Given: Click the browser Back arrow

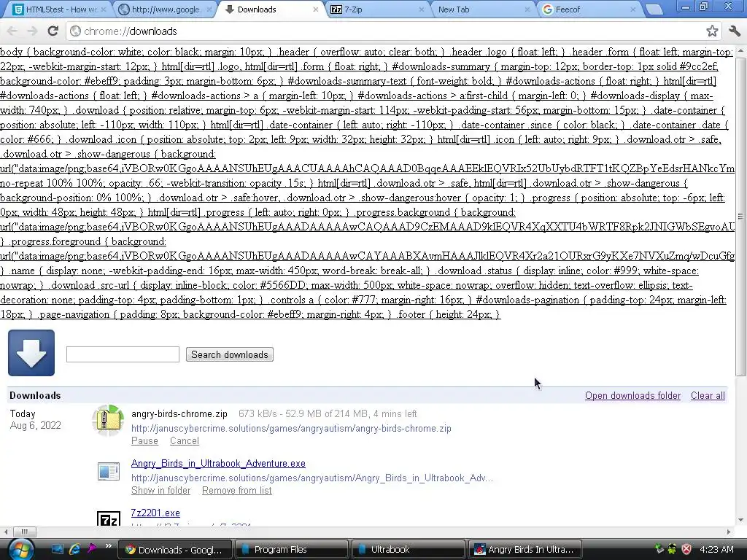Looking at the screenshot, I should pyautogui.click(x=12, y=31).
